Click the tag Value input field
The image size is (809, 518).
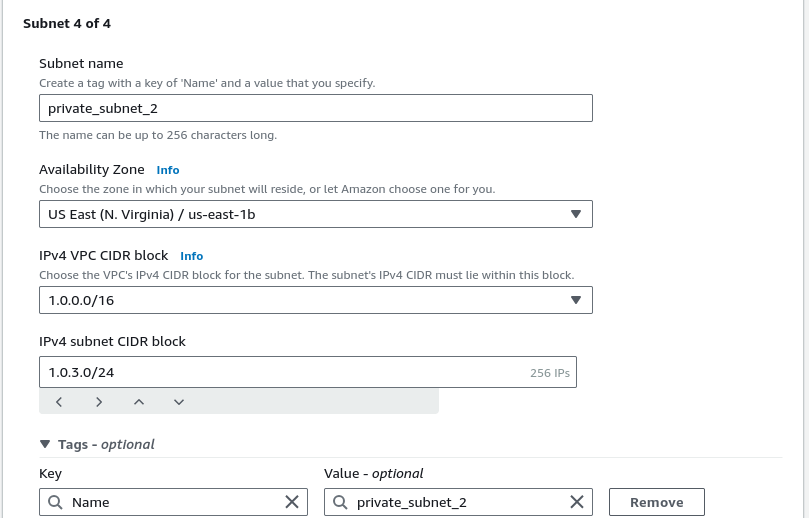coord(458,502)
